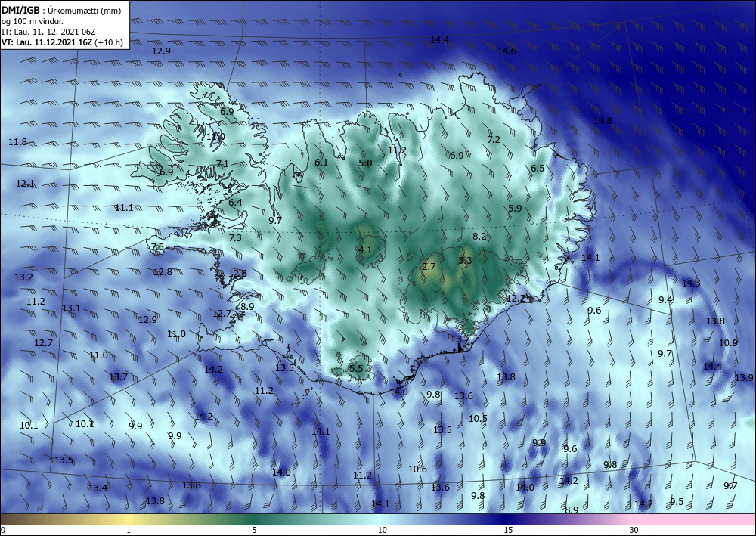Image resolution: width=756 pixels, height=536 pixels.
Task: Click the 12.8 value on the map
Action: [x=163, y=272]
